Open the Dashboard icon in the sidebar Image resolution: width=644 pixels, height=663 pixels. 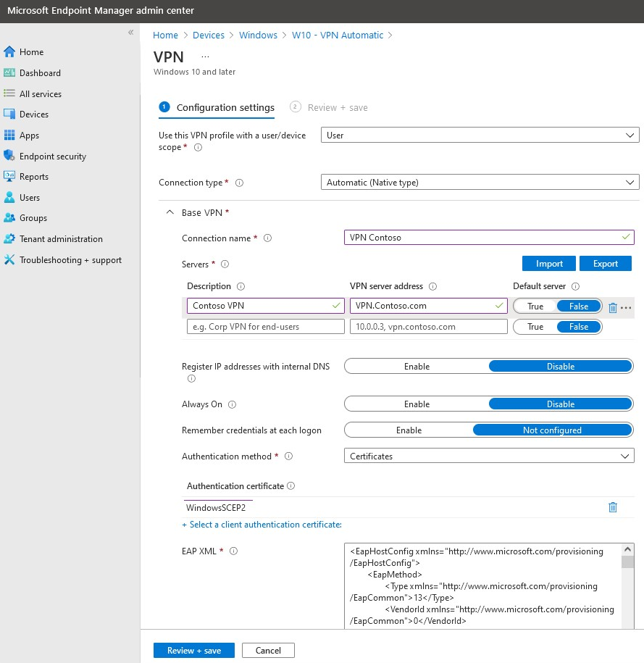[x=9, y=72]
